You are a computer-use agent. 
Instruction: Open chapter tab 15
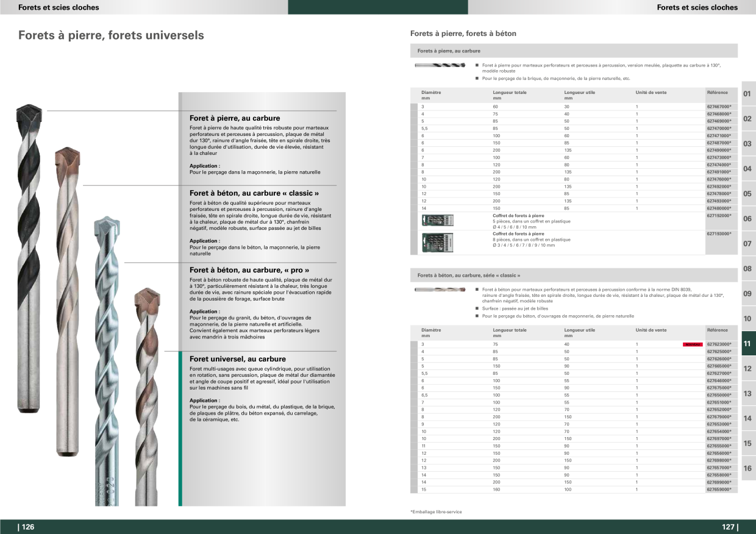[748, 444]
